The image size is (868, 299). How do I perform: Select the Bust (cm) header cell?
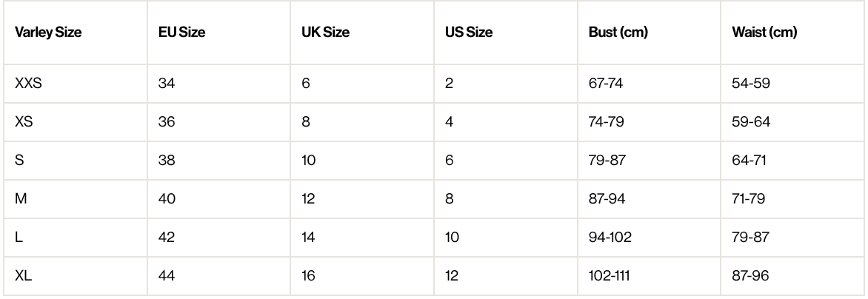click(618, 33)
